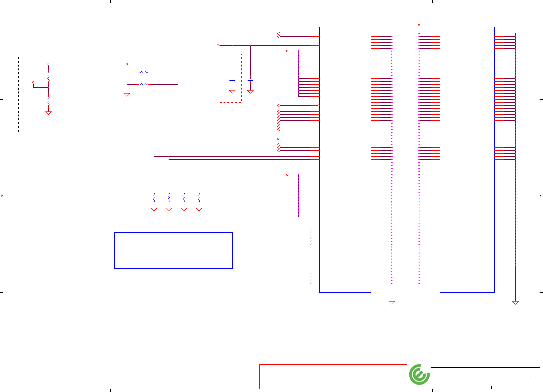Select the upper horizontal resistor in second dashed box
Viewport: 543px width, 392px height.
(x=143, y=72)
